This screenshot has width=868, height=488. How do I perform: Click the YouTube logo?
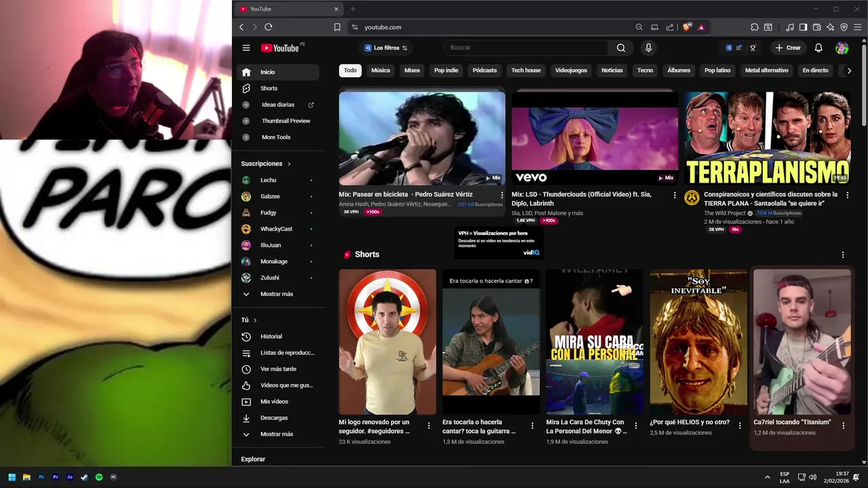[x=280, y=47]
